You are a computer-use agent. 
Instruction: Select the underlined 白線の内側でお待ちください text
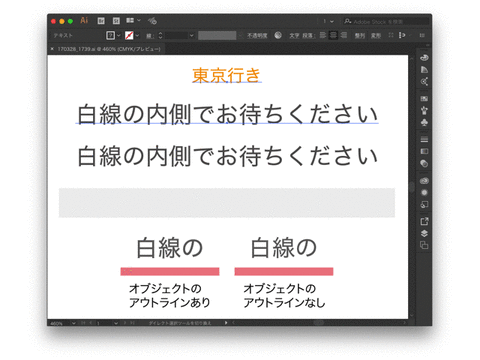(x=227, y=114)
